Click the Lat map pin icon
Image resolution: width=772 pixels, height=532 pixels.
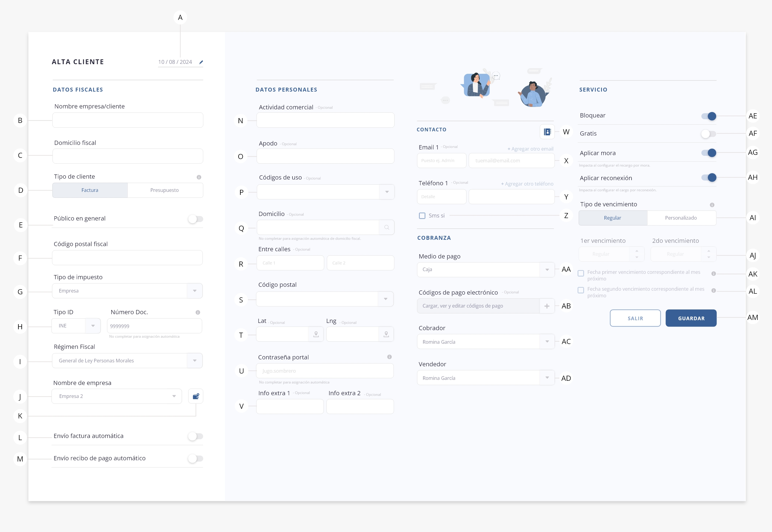click(316, 334)
